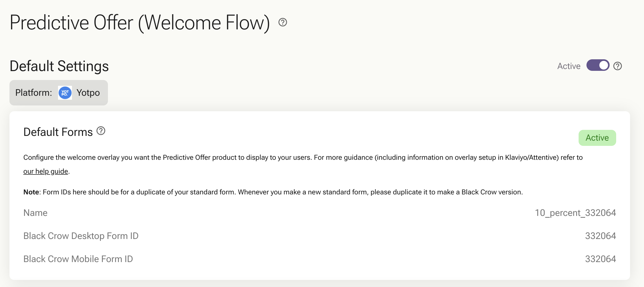Image resolution: width=644 pixels, height=287 pixels.
Task: Click the Yotpo logo icon
Action: click(65, 93)
